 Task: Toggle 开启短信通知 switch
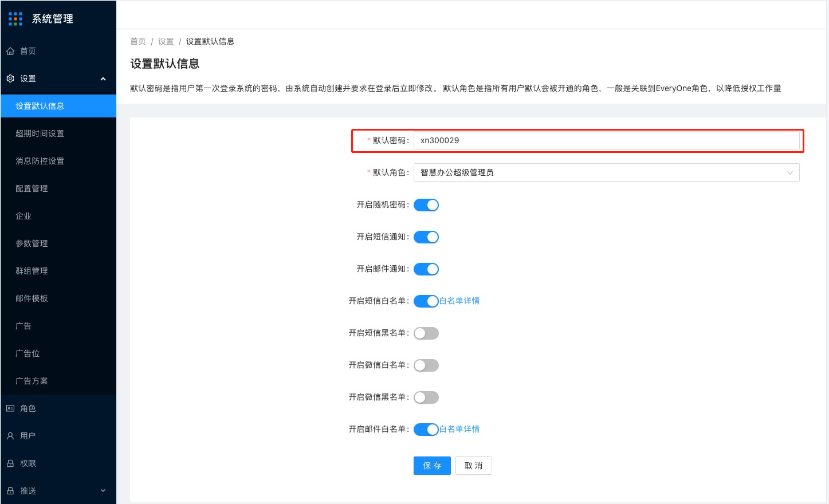[x=426, y=237]
